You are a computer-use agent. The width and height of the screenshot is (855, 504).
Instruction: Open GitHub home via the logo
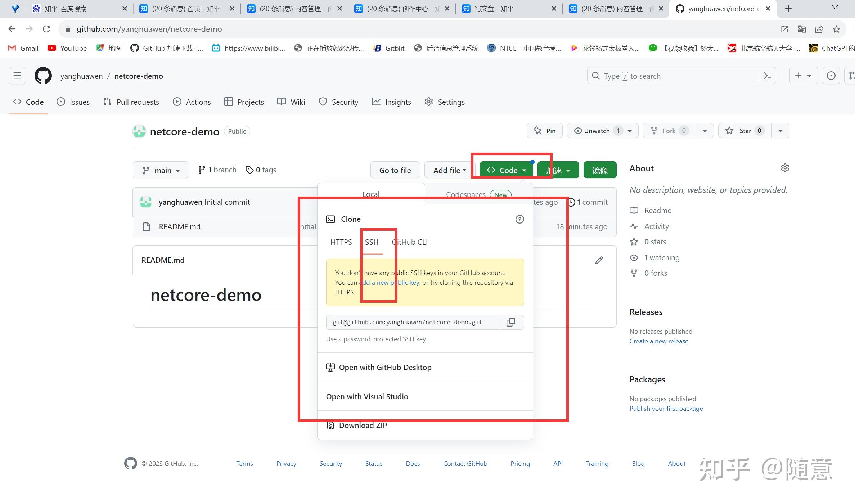(x=43, y=76)
